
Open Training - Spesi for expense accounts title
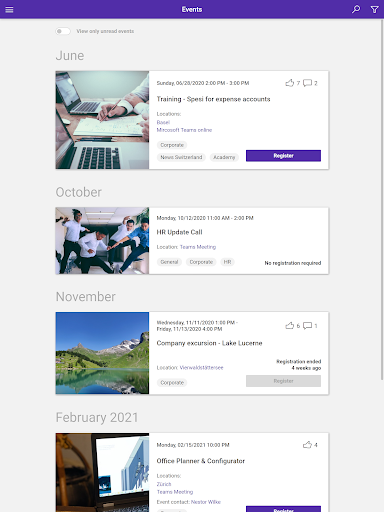(x=213, y=99)
